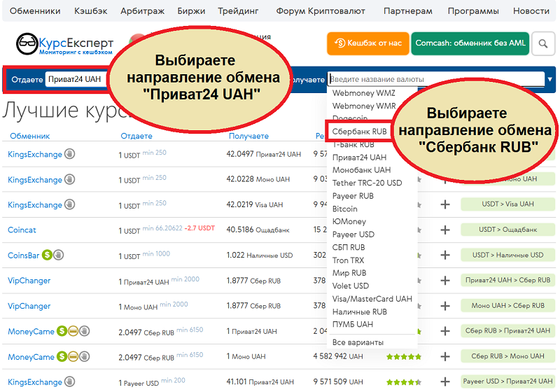The image size is (560, 392).
Task: Click the plus icon in USDT > Ощадбанк row
Action: pos(445,230)
